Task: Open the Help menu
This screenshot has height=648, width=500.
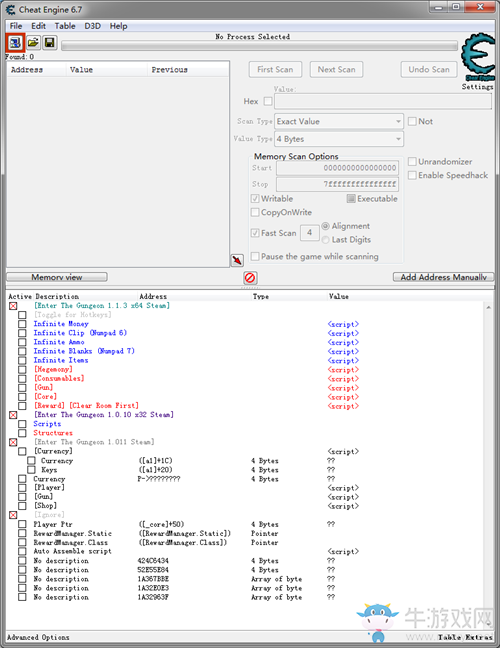Action: coord(119,26)
